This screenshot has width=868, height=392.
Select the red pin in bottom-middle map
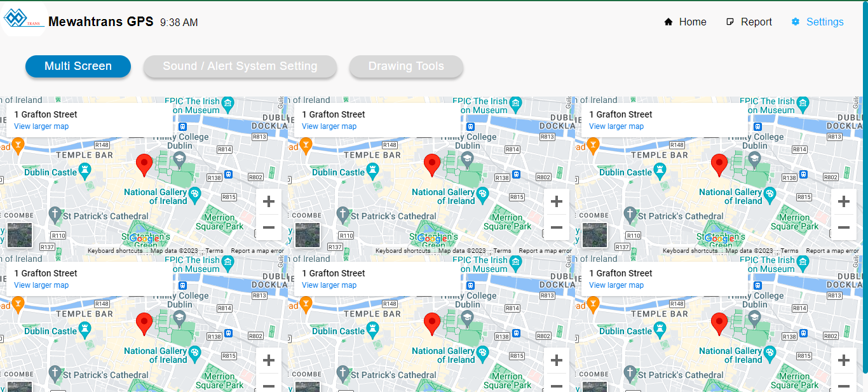click(432, 323)
